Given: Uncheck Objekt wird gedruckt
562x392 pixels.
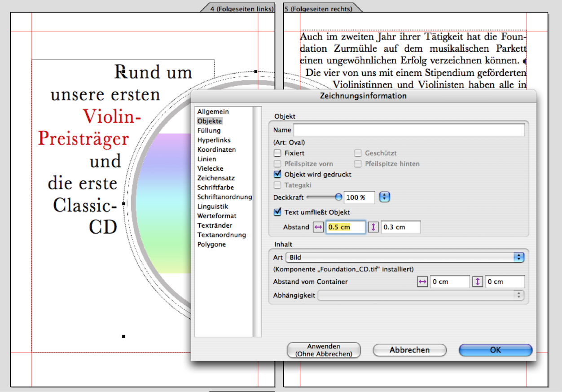Looking at the screenshot, I should [x=277, y=174].
